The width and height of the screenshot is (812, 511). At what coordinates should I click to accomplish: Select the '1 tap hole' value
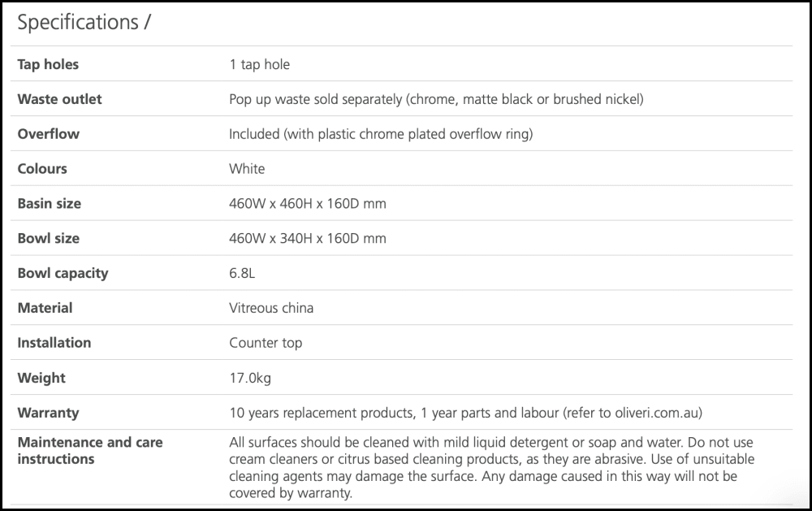(259, 64)
